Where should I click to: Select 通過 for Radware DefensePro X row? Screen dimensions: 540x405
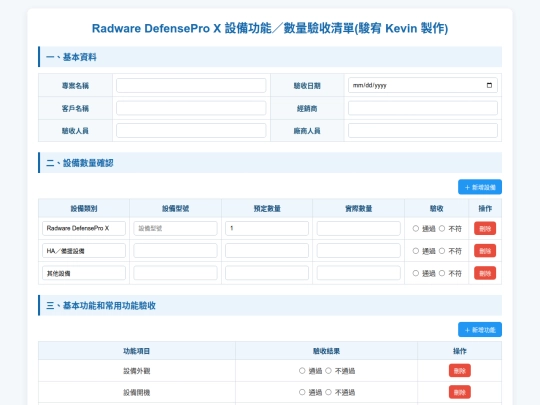click(x=416, y=228)
